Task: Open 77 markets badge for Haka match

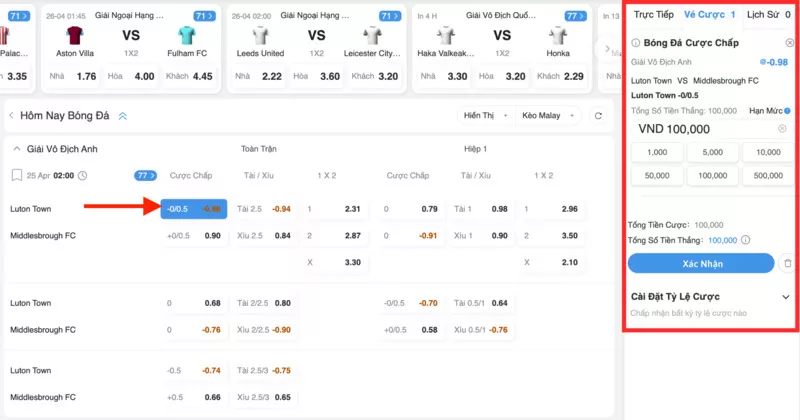Action: pyautogui.click(x=576, y=16)
